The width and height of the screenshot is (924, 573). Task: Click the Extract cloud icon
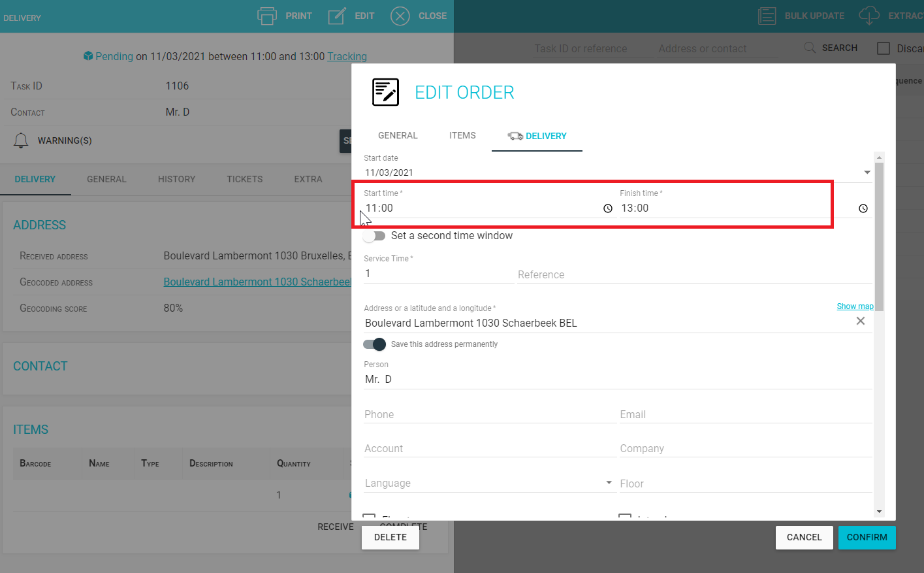868,15
